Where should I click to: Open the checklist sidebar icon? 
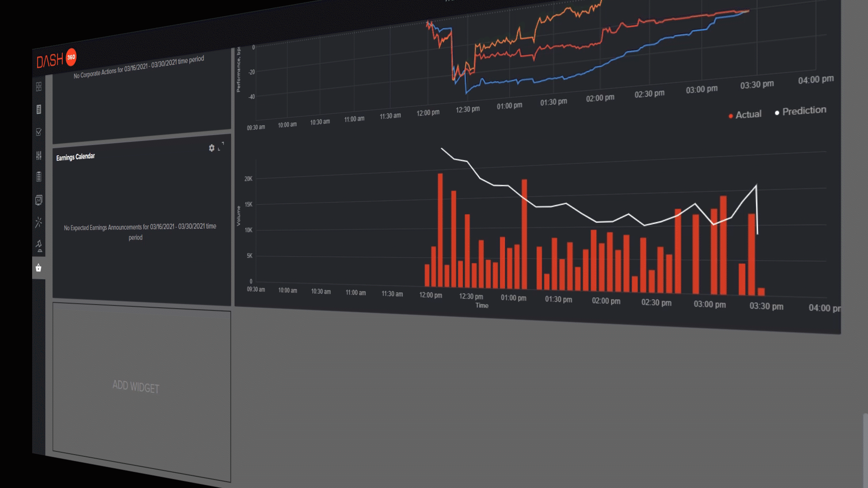click(x=39, y=132)
